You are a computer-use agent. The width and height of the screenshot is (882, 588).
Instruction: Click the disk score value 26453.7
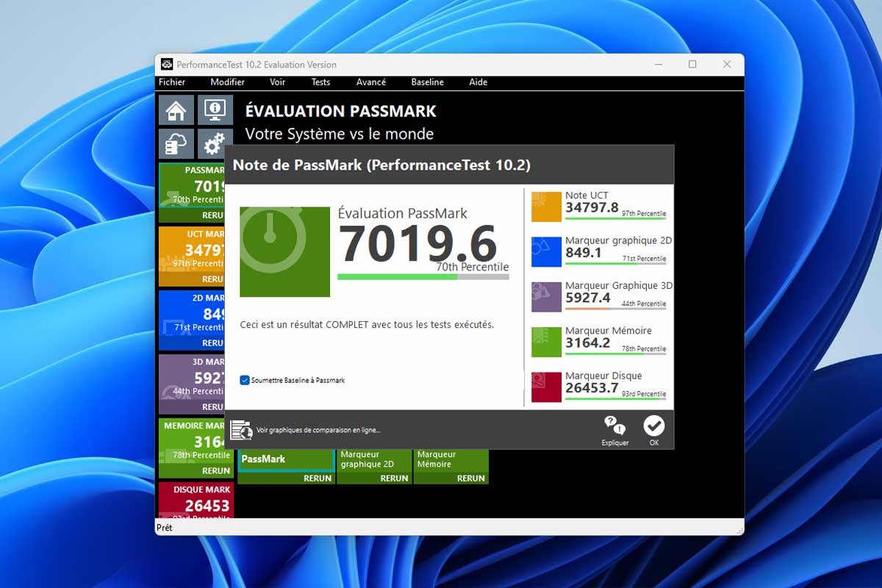coord(592,387)
